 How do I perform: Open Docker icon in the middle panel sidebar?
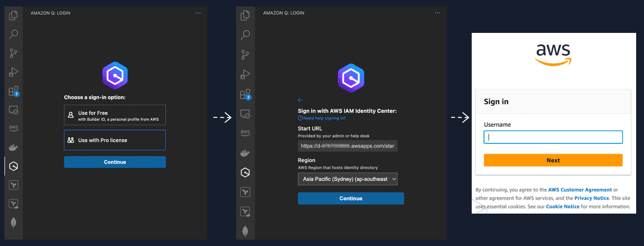coord(246,153)
